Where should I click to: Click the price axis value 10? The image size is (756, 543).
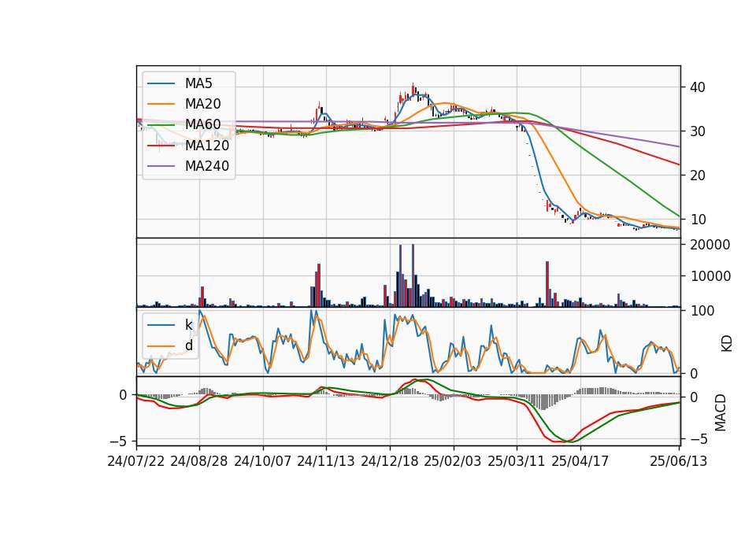pos(698,220)
